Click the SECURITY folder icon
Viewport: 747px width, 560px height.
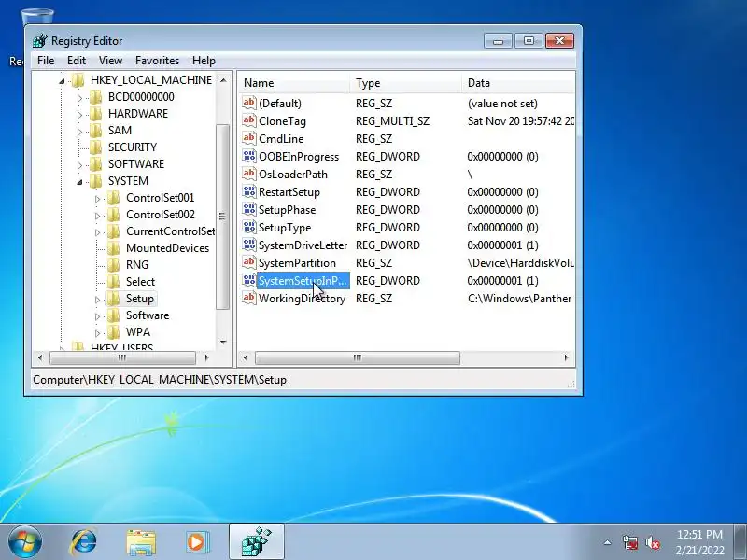tap(96, 147)
